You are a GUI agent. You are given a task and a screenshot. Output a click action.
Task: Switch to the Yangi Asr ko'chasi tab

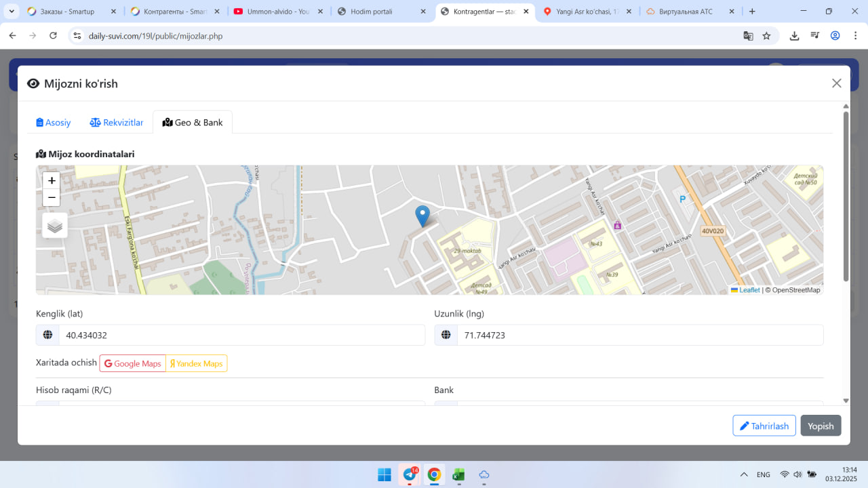click(x=588, y=12)
